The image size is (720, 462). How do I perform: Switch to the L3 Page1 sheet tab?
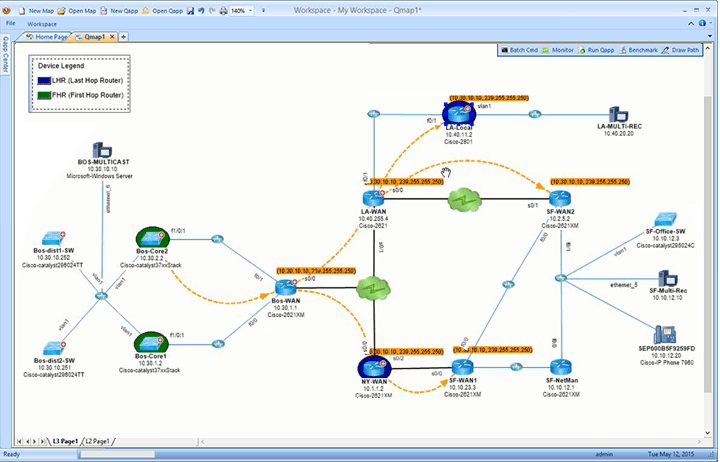pos(65,441)
